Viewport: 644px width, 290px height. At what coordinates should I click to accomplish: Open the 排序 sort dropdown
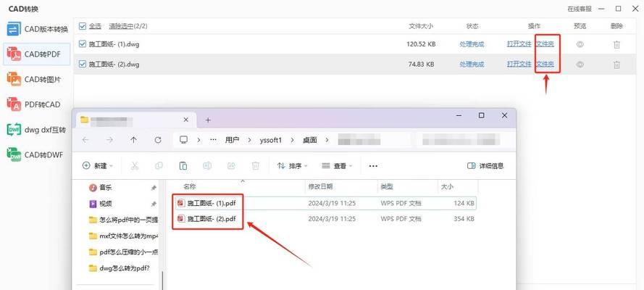coord(292,166)
